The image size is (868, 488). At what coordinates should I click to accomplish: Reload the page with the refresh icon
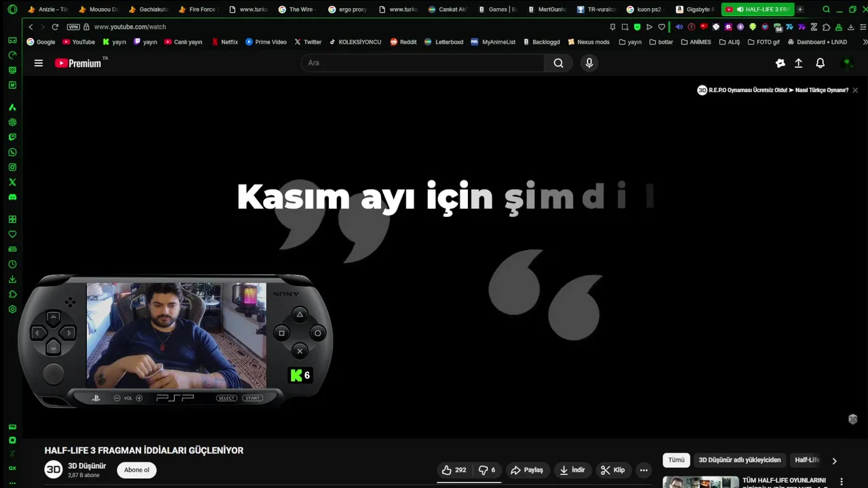tap(55, 26)
